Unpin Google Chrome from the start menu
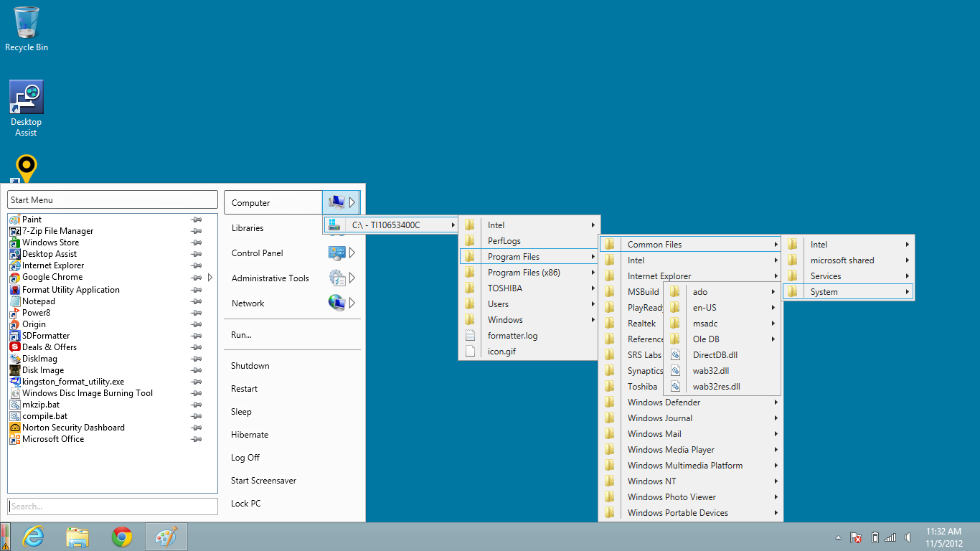This screenshot has height=551, width=980. point(195,278)
